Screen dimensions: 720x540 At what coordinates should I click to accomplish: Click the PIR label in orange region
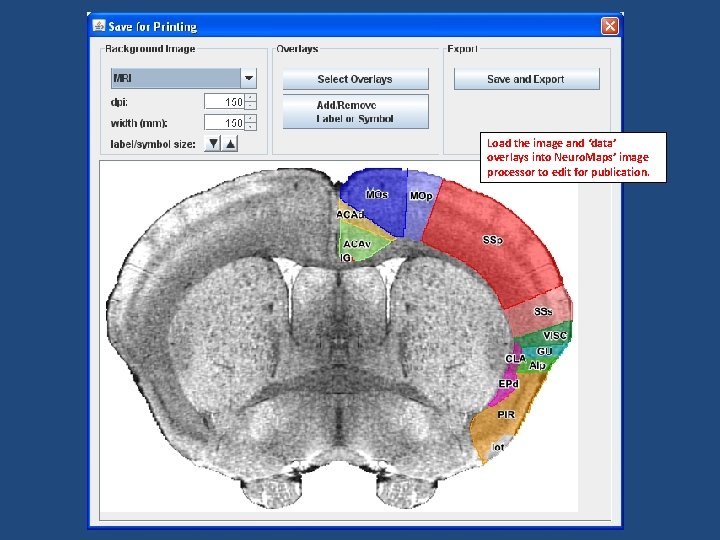(x=506, y=415)
